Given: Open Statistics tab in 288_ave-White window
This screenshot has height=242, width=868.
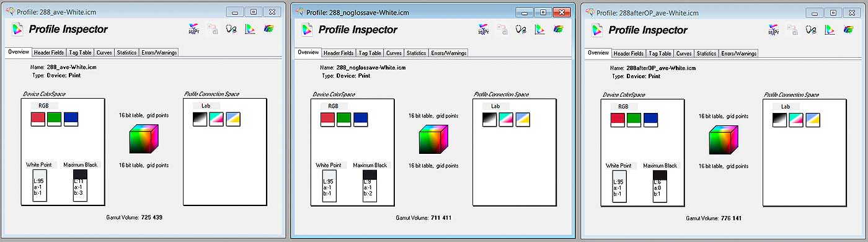Looking at the screenshot, I should [x=126, y=53].
